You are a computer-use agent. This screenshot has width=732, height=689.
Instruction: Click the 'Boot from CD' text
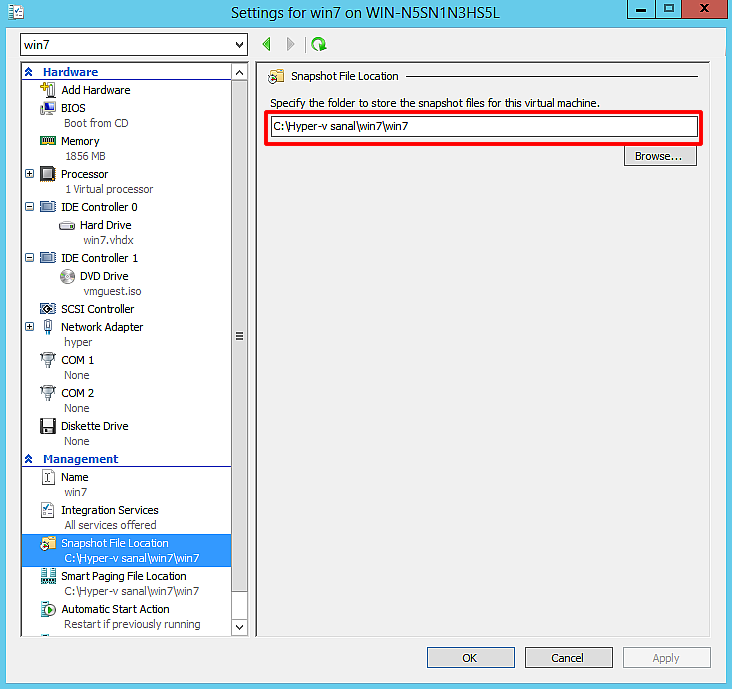[x=96, y=123]
